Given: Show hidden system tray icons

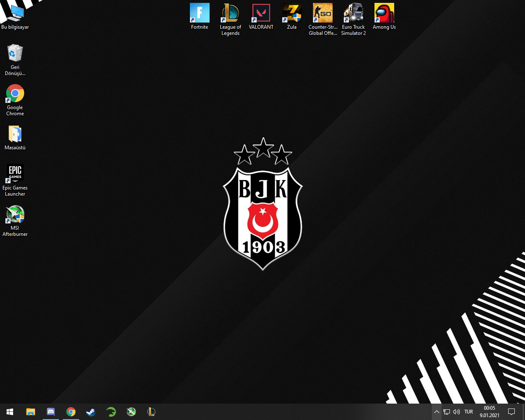Looking at the screenshot, I should [x=437, y=412].
